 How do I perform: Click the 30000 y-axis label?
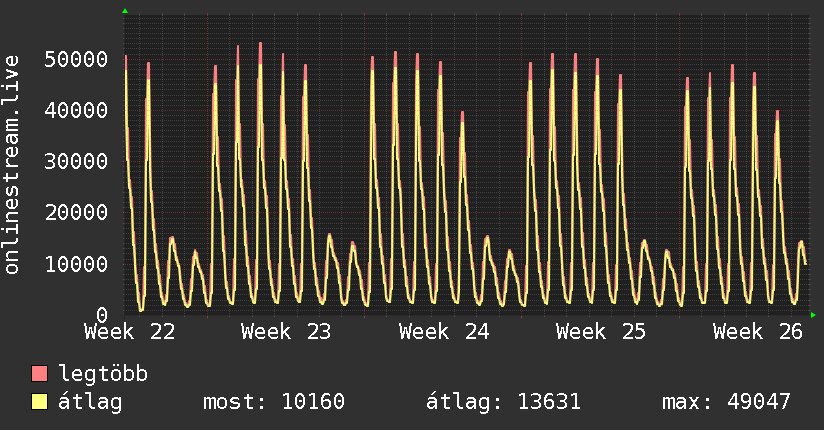[x=76, y=161]
